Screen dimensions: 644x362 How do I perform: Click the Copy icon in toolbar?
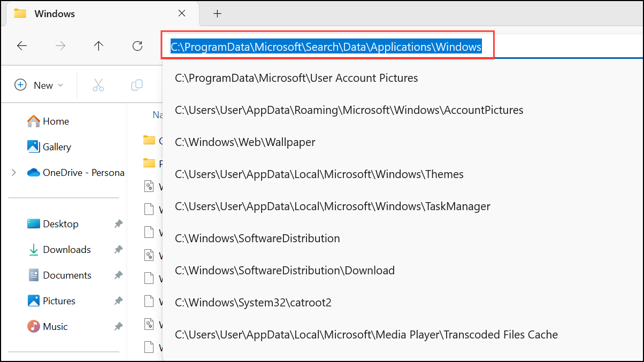point(137,85)
